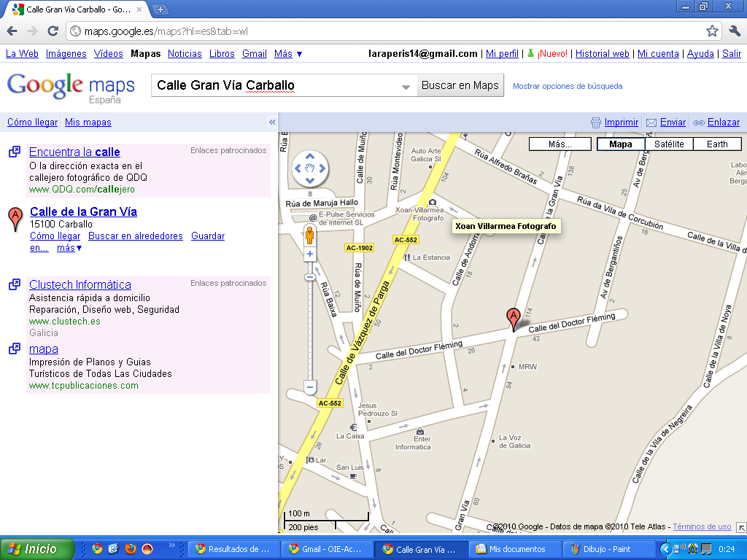Open the Noticias navigation link

[185, 54]
